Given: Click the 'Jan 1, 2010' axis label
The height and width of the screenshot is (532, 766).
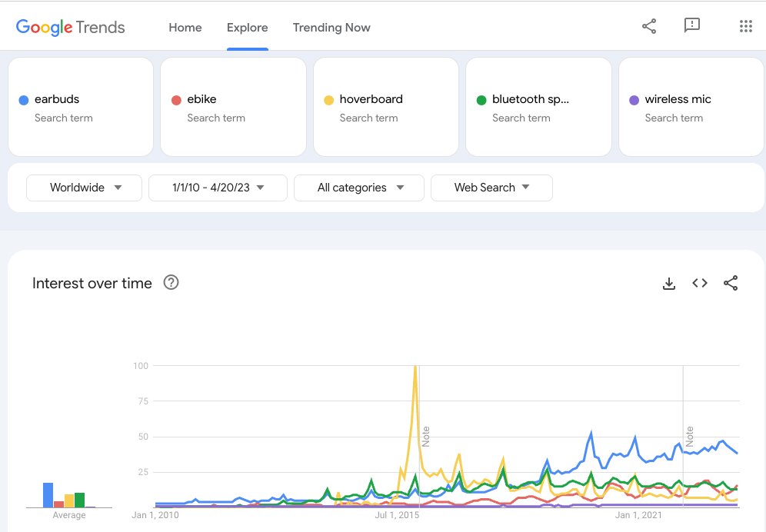Looking at the screenshot, I should pyautogui.click(x=155, y=515).
